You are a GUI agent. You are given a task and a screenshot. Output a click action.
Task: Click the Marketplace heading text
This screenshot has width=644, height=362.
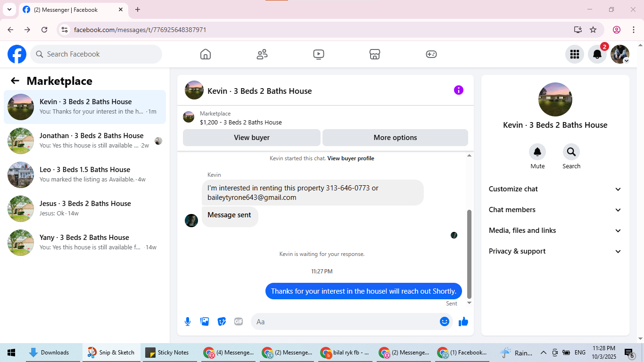tap(59, 81)
